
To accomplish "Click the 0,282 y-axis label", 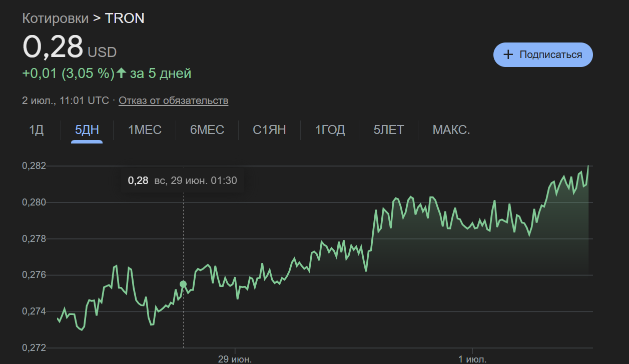I will coord(34,166).
